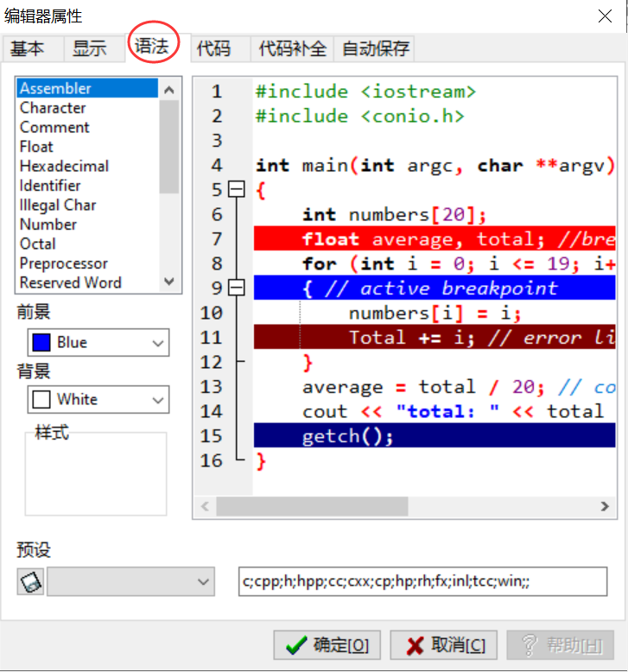Click the 取消[C] cancel button
Screen dimensions: 628x672
pos(444,645)
